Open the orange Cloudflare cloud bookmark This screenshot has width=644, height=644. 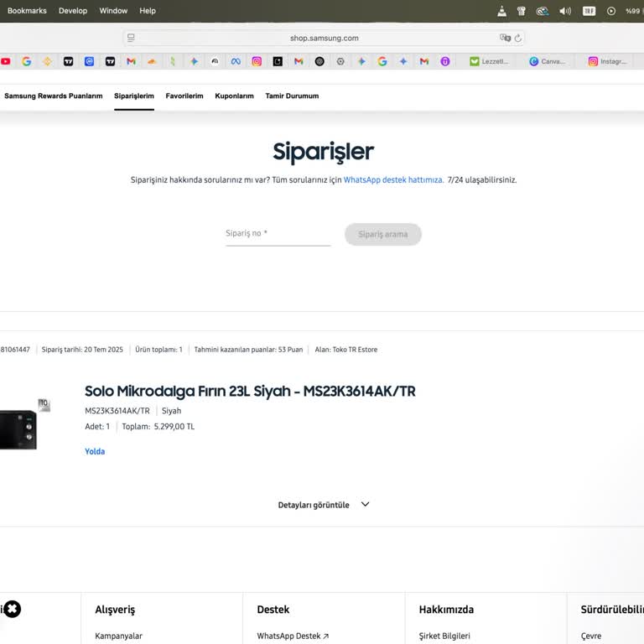coord(152,61)
